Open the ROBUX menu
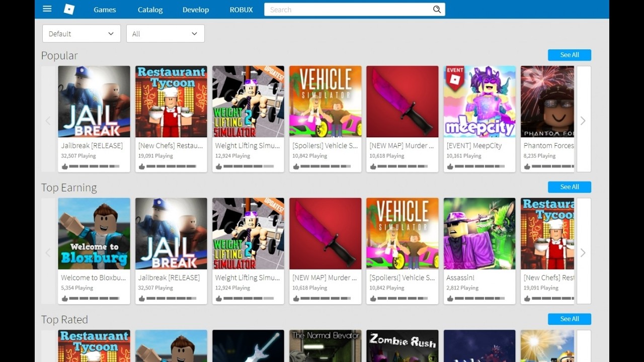Viewport: 644px width, 362px height. click(x=242, y=10)
